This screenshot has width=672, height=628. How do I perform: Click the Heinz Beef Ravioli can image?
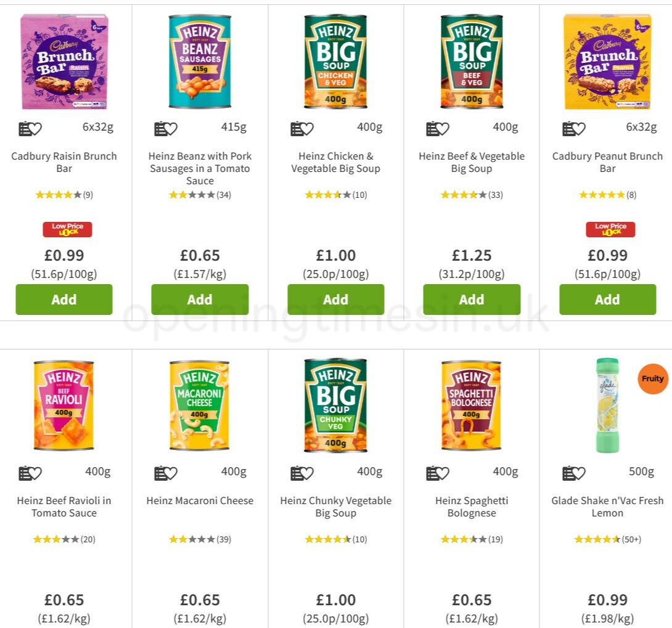coord(64,406)
